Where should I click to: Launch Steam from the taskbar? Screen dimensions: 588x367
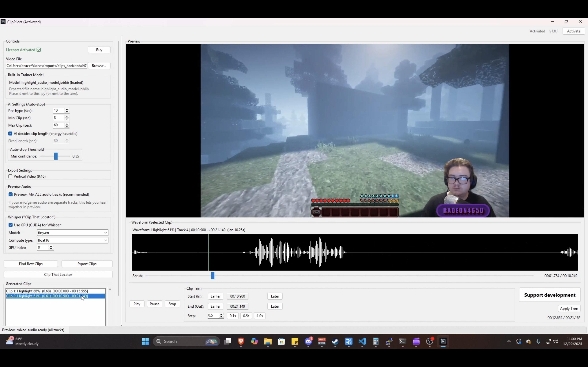[335, 341]
